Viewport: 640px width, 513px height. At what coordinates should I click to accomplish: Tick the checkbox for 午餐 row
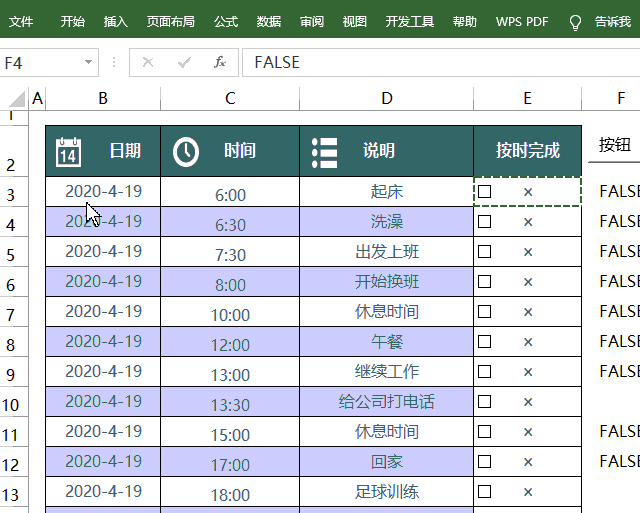[x=484, y=341]
